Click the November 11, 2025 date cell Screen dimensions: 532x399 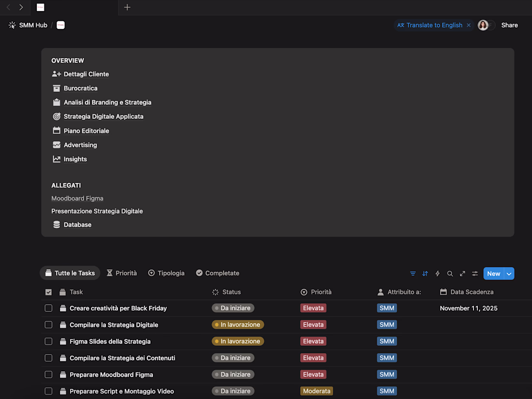tap(469, 308)
